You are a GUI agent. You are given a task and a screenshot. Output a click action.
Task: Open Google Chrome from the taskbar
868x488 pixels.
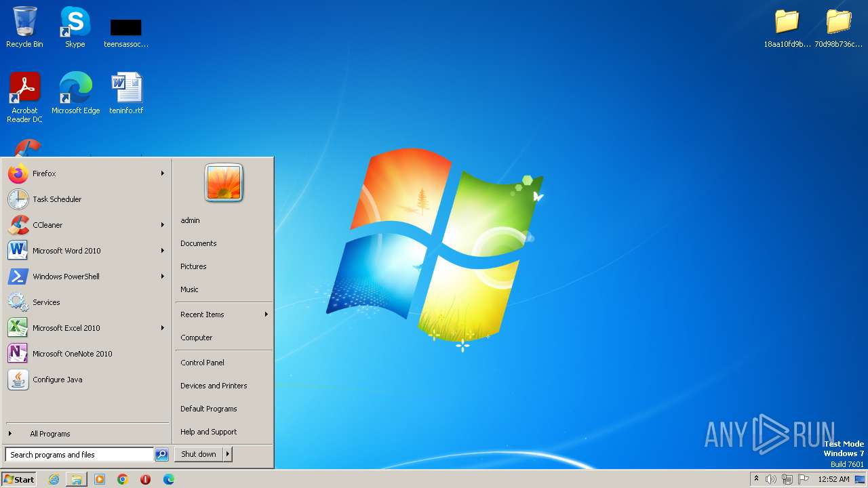click(x=123, y=479)
